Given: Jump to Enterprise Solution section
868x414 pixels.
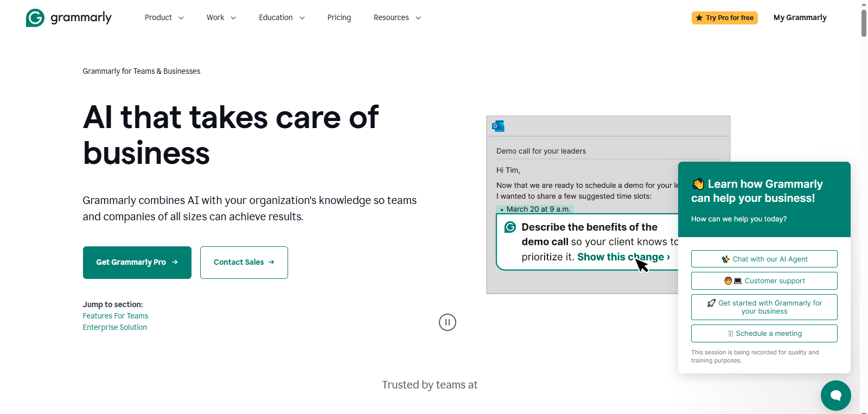Looking at the screenshot, I should click(115, 327).
